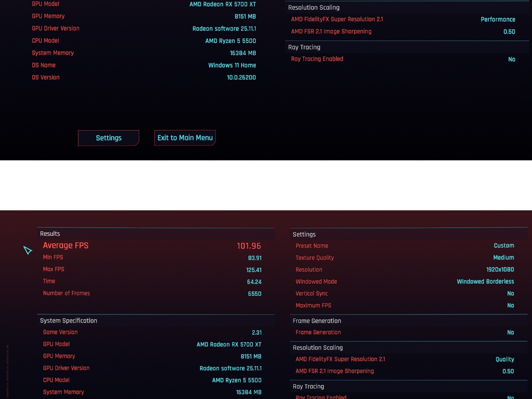Click the Performance FSR value
This screenshot has width=532, height=399.
coord(498,19)
